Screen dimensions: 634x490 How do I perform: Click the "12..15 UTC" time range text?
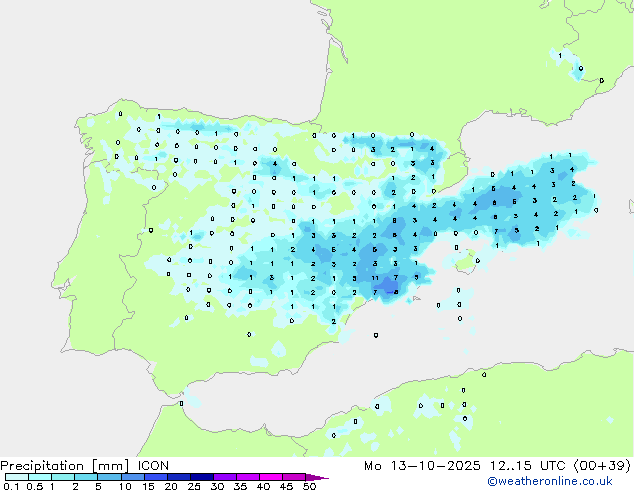[x=528, y=466]
